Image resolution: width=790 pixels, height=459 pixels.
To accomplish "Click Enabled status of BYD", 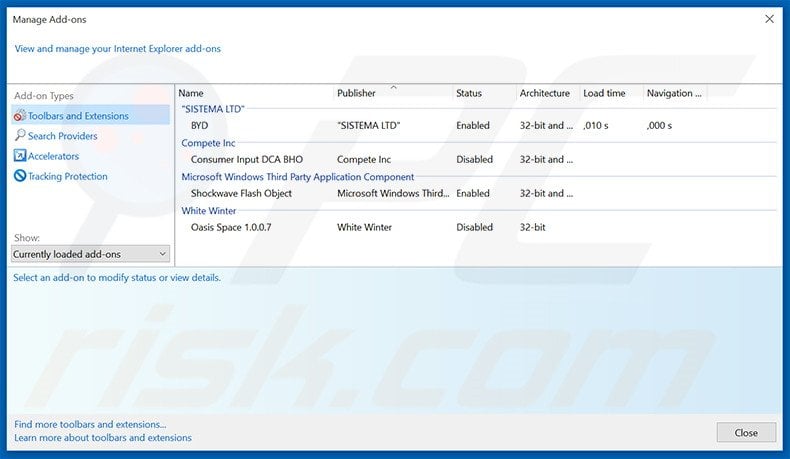I will pos(473,125).
